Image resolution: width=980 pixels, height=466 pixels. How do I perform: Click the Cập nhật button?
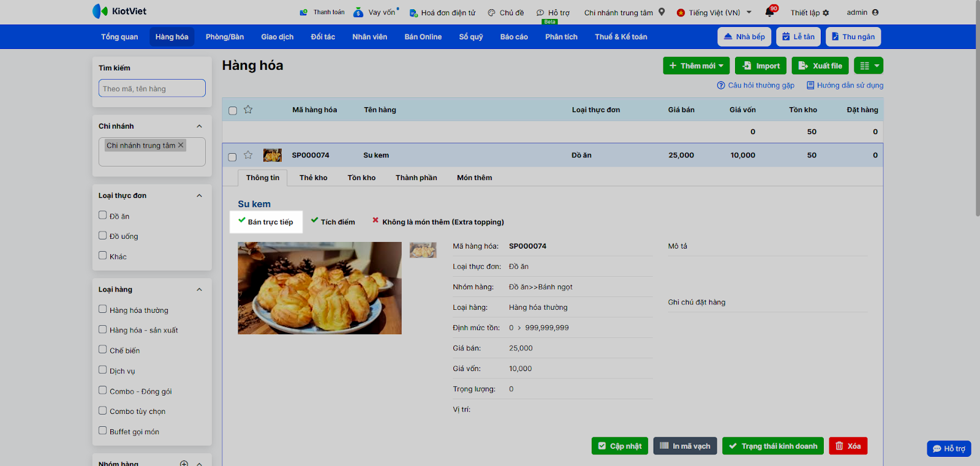click(620, 446)
